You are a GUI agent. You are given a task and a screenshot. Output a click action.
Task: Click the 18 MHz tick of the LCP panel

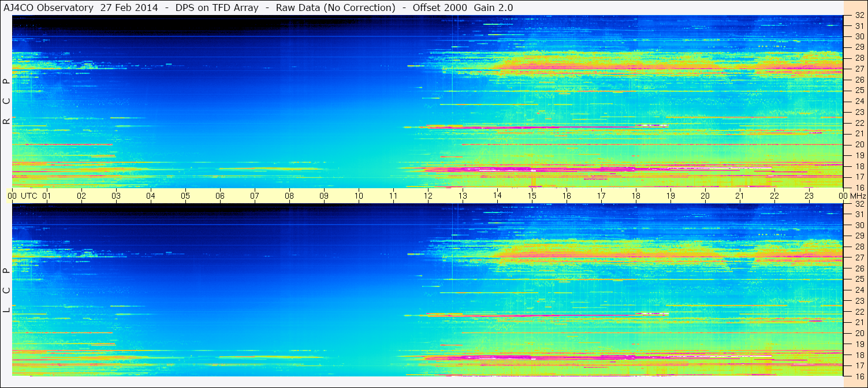pos(859,355)
